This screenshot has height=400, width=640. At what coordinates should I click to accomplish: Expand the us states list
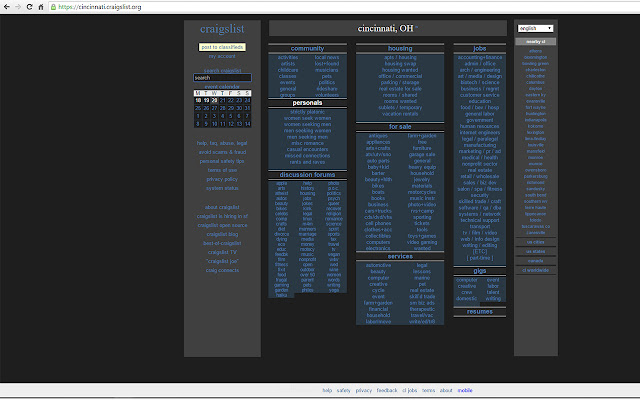[535, 251]
